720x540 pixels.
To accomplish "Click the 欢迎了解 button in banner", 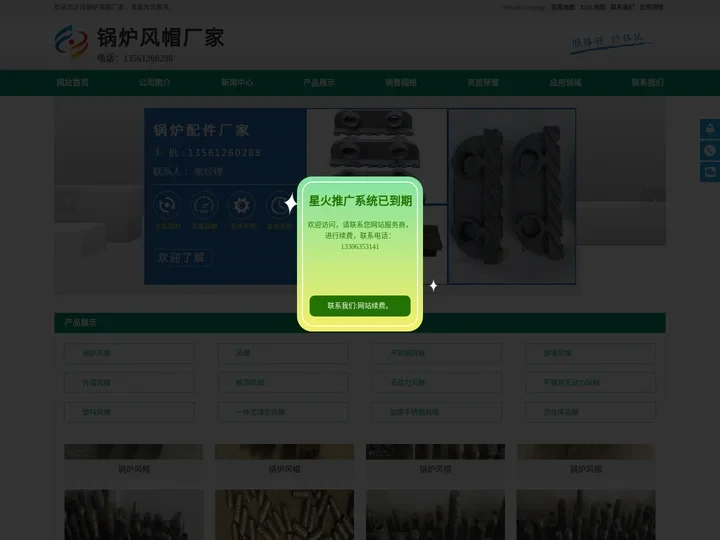I will [181, 257].
